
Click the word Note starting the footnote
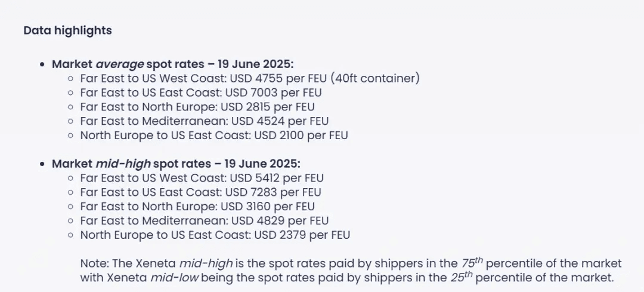(x=94, y=263)
